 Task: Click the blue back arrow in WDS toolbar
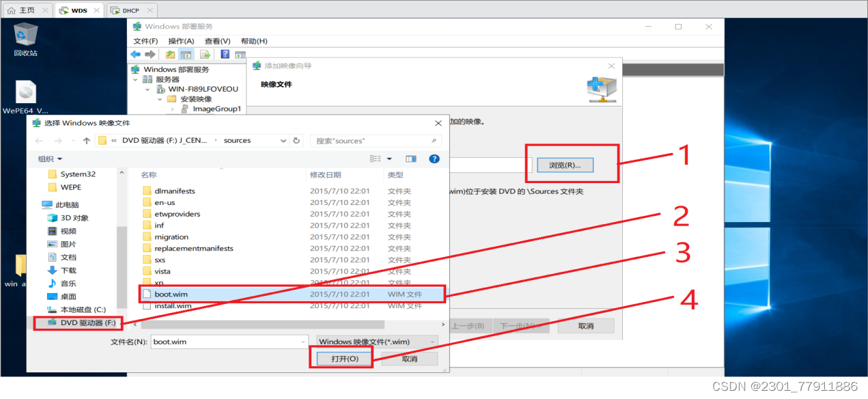click(135, 55)
